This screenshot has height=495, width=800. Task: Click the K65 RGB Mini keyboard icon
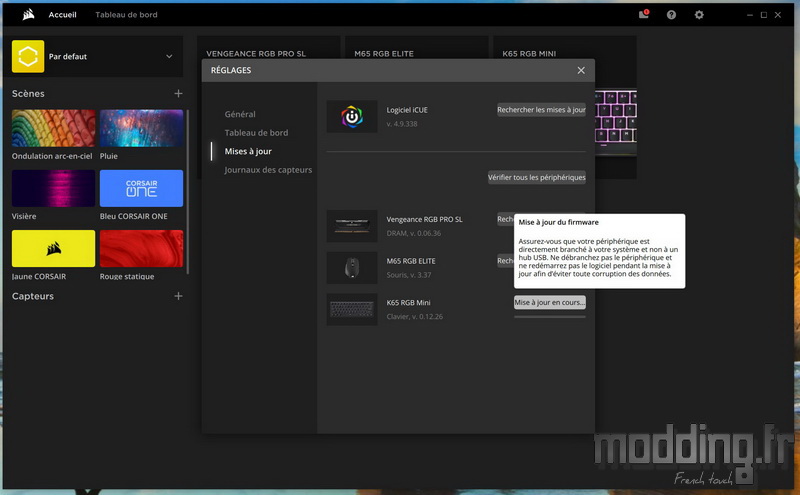pos(352,309)
